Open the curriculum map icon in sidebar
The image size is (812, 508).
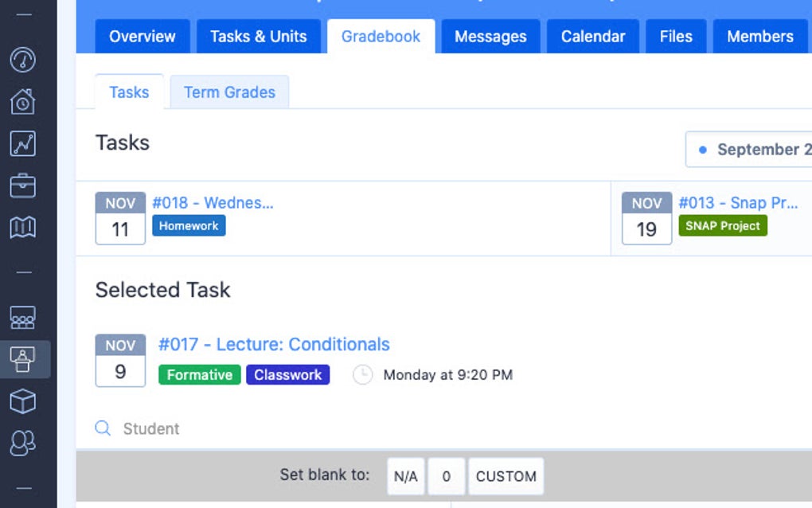(x=24, y=227)
